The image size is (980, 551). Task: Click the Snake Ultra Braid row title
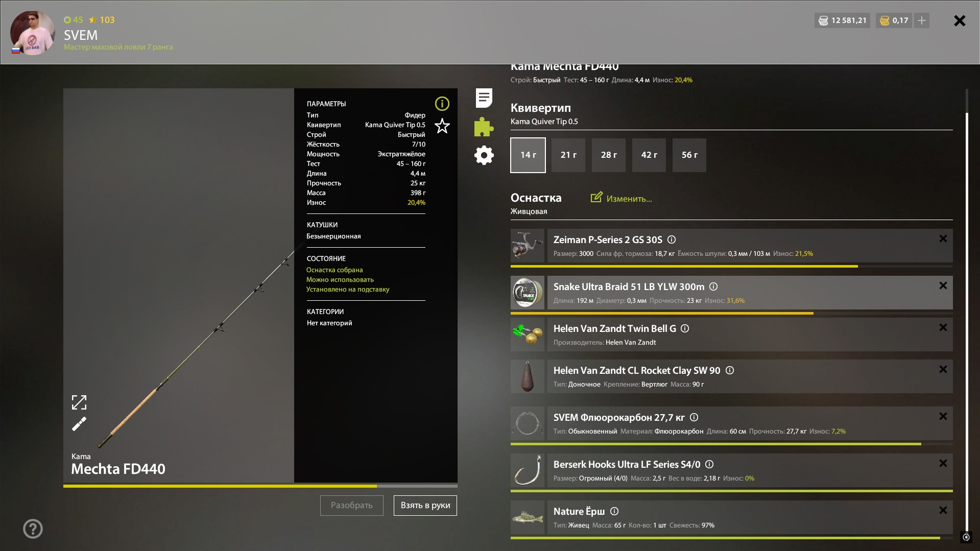tap(629, 287)
